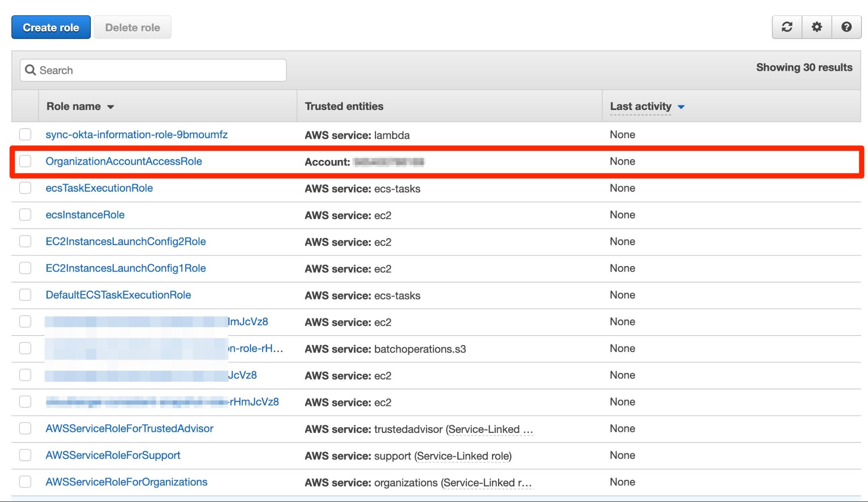Open OrganizationAccountAccessRole link
Screen dimensions: 868x502
point(125,161)
